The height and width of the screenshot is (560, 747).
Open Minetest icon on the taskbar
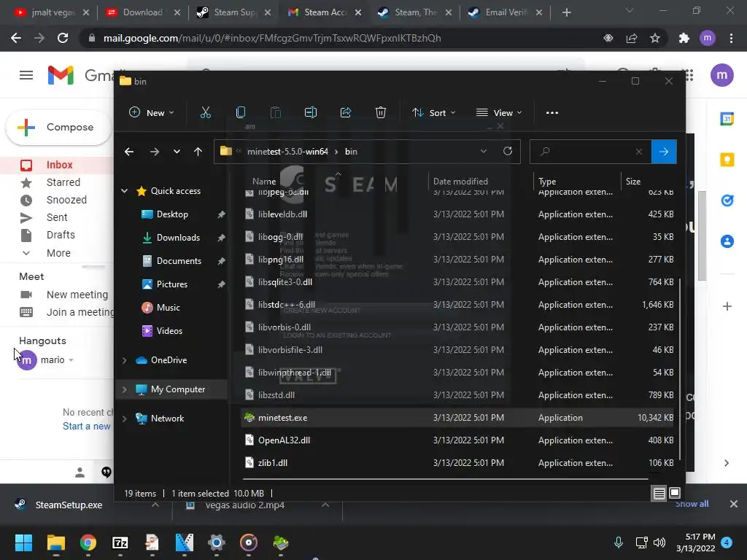[x=281, y=542]
